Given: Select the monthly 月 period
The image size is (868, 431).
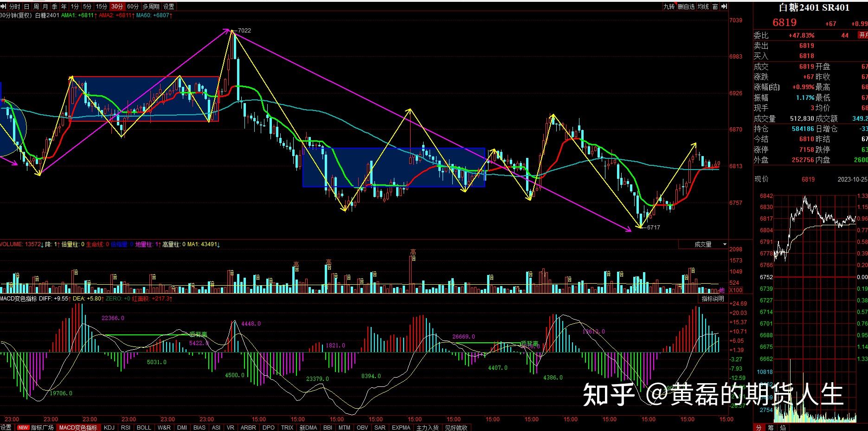Looking at the screenshot, I should click(x=45, y=7).
